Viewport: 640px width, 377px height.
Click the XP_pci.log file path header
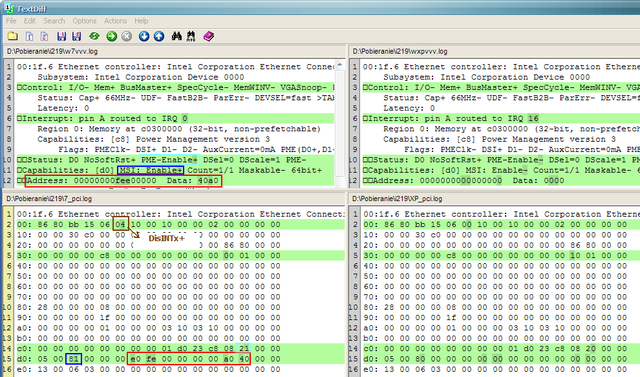click(x=398, y=199)
